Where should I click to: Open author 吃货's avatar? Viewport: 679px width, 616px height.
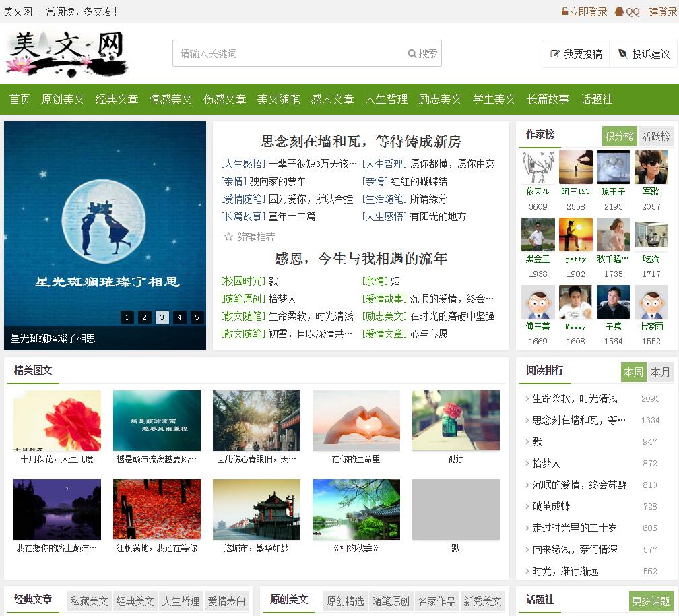point(651,235)
